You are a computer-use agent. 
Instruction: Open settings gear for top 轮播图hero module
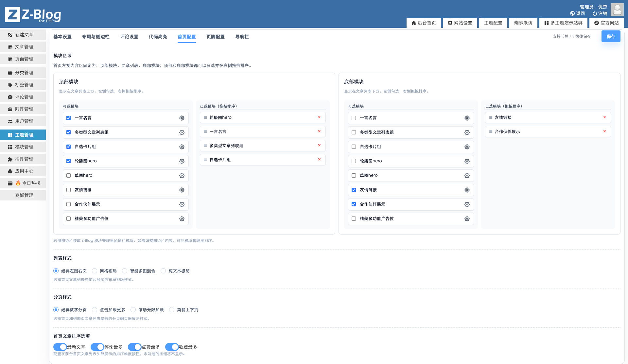pyautogui.click(x=182, y=161)
